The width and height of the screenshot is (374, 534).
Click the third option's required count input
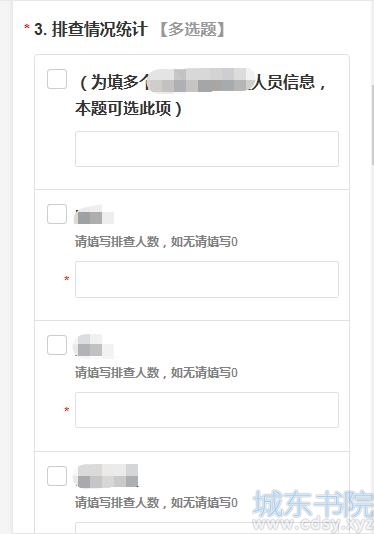point(207,410)
